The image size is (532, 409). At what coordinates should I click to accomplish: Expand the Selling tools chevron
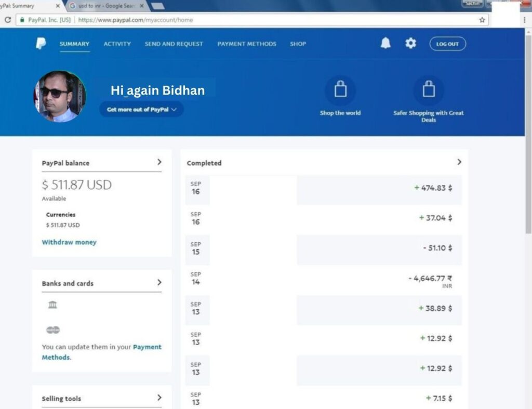159,398
